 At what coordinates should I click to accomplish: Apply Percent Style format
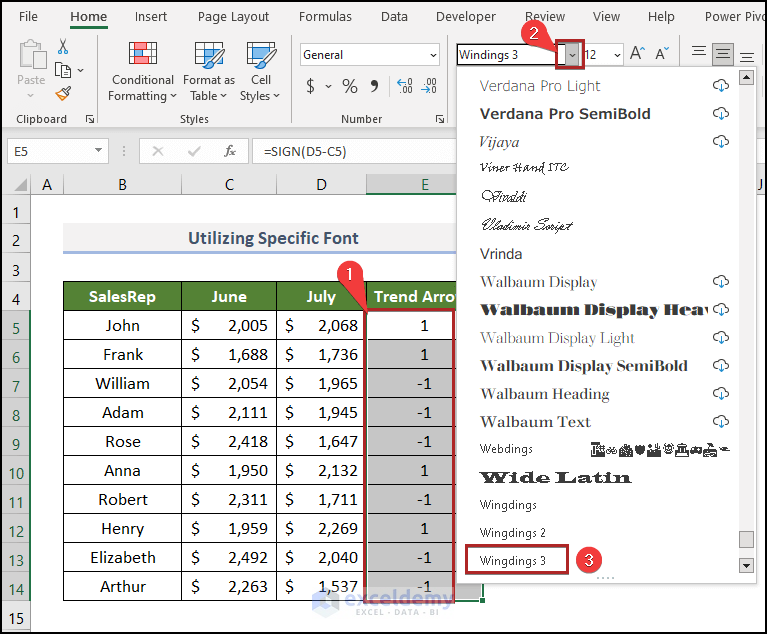click(x=349, y=87)
